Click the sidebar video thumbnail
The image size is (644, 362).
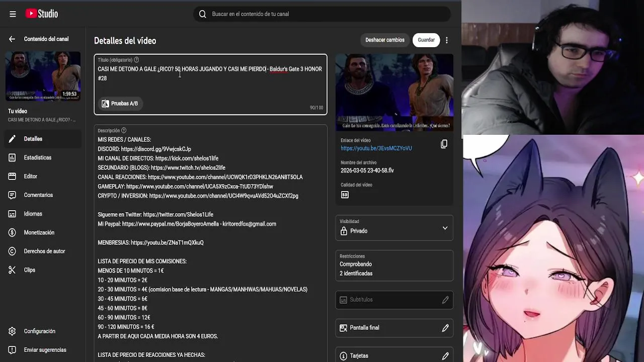pos(43,76)
